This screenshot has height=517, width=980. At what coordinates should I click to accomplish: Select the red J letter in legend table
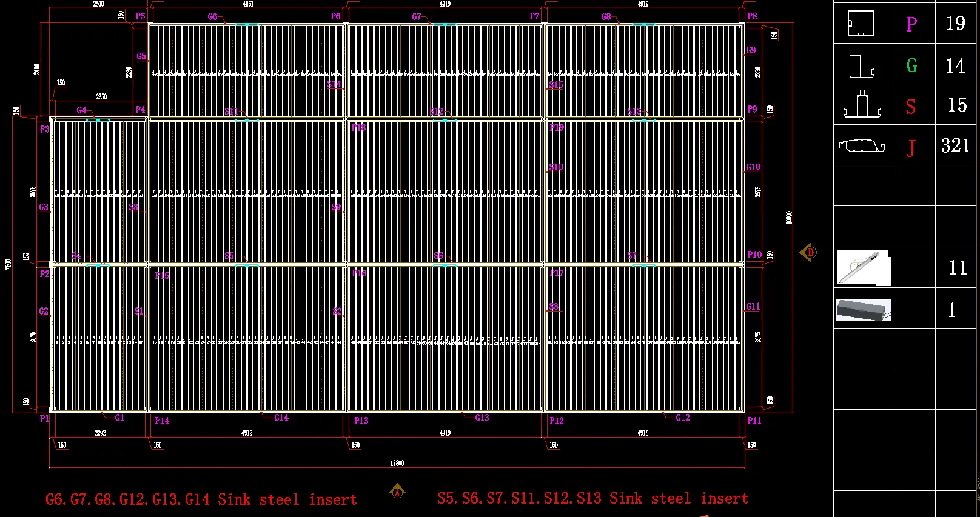coord(911,148)
